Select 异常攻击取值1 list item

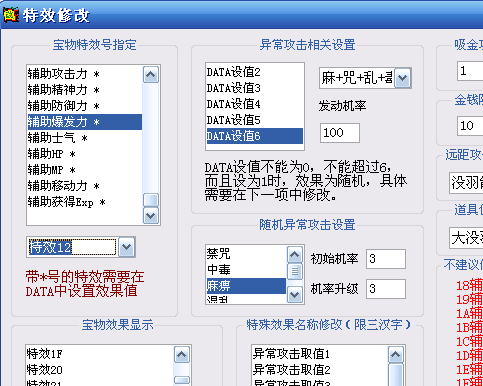coord(319,354)
